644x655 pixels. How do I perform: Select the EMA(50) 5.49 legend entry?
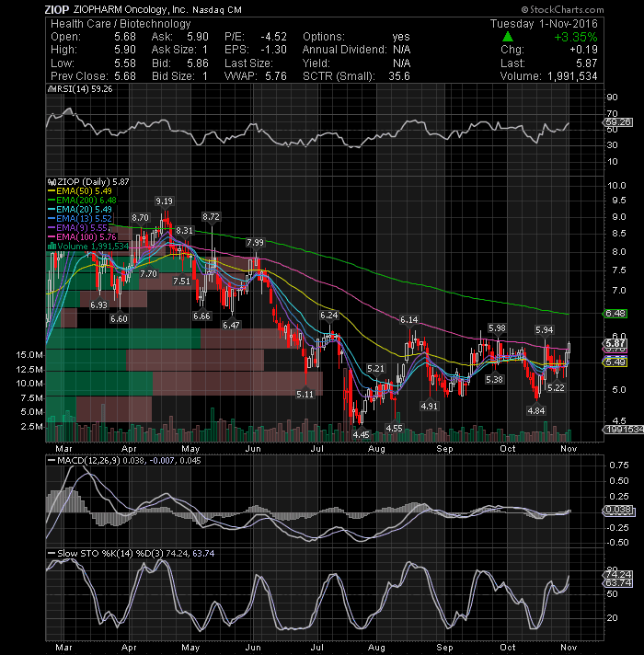click(x=80, y=191)
